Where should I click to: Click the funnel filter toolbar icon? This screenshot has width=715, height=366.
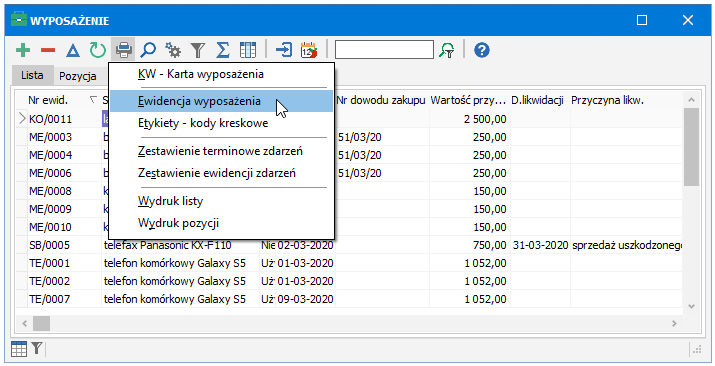pyautogui.click(x=197, y=50)
